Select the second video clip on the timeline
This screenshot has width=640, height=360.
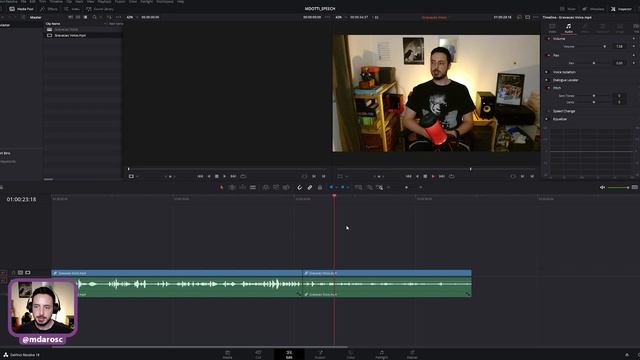pyautogui.click(x=387, y=273)
